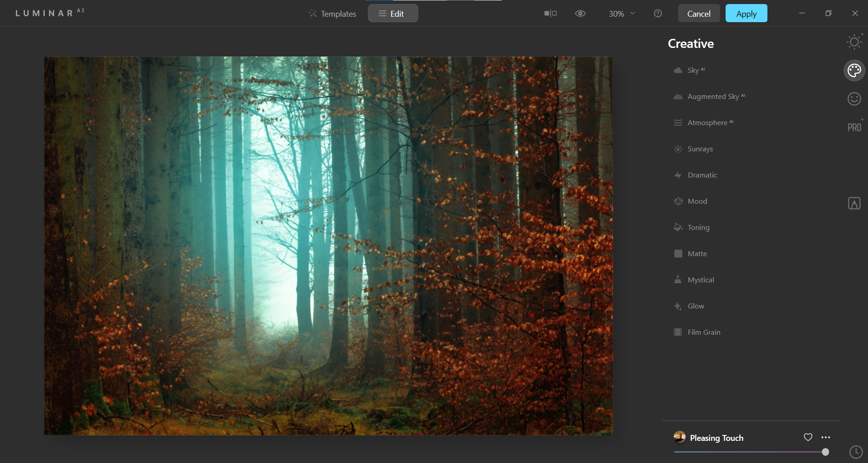
Task: Click the Dramatic lightning bolt icon
Action: coord(678,175)
